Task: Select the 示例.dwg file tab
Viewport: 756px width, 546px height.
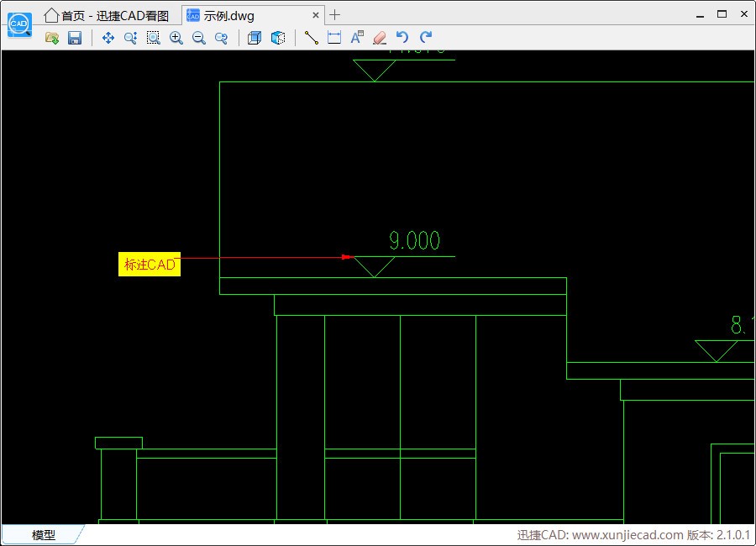Action: coord(228,15)
